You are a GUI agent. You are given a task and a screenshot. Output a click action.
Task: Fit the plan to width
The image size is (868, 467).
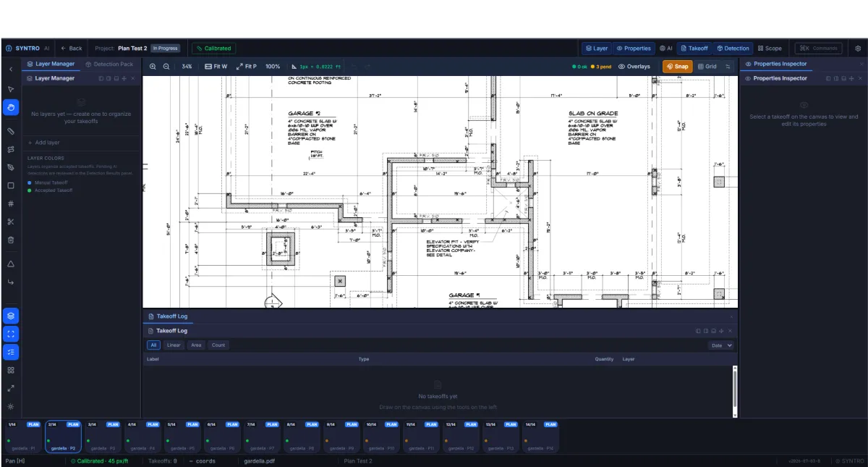(216, 67)
